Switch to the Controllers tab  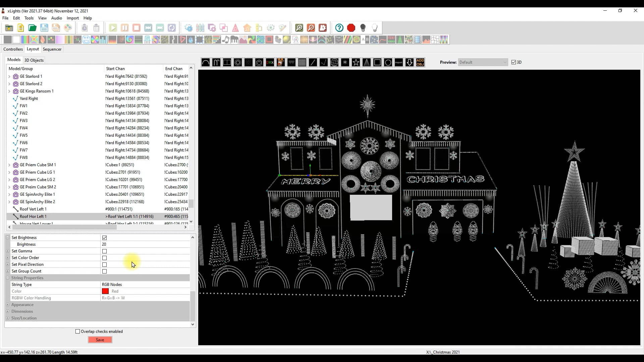[13, 49]
